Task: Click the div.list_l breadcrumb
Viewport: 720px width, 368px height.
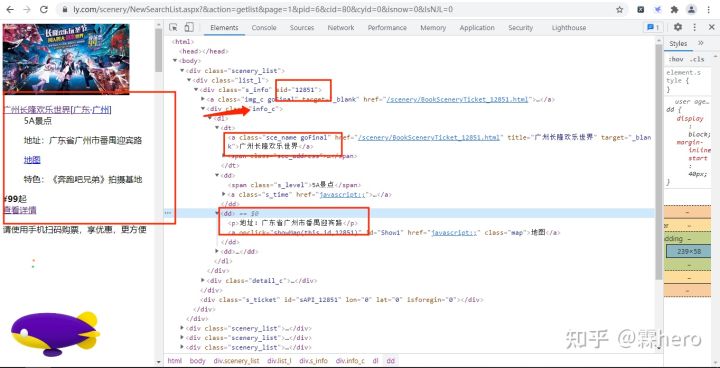Action: point(279,361)
